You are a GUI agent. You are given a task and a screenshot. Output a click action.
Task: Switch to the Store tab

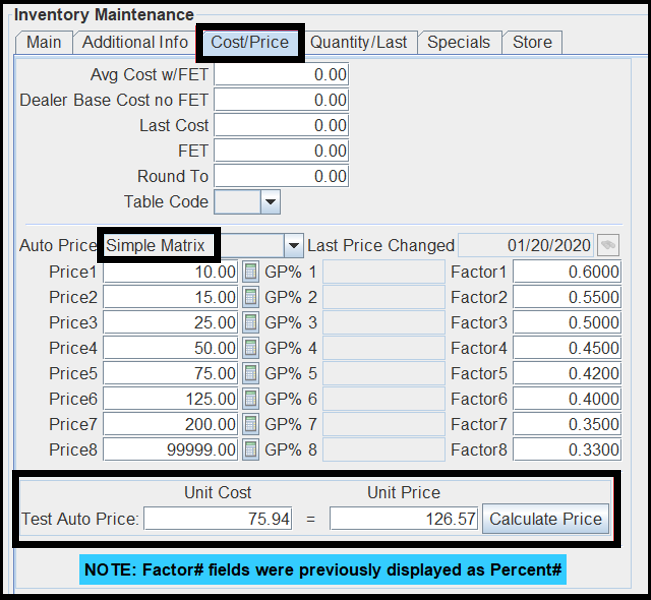[x=532, y=42]
